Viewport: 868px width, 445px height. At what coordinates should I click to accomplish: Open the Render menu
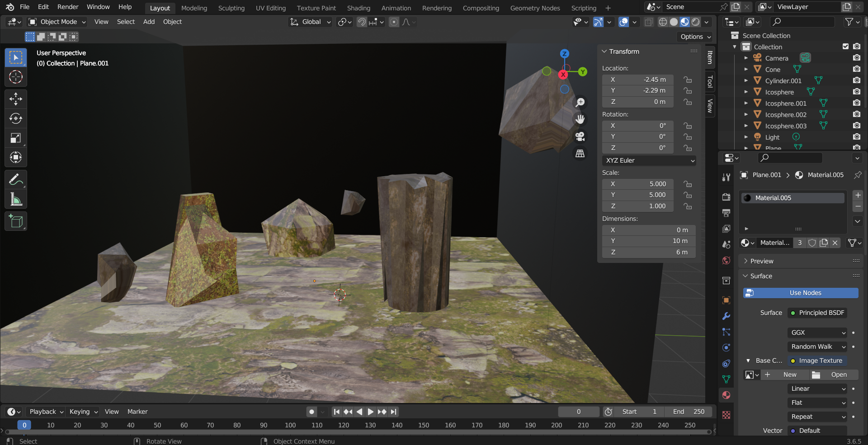tap(68, 7)
